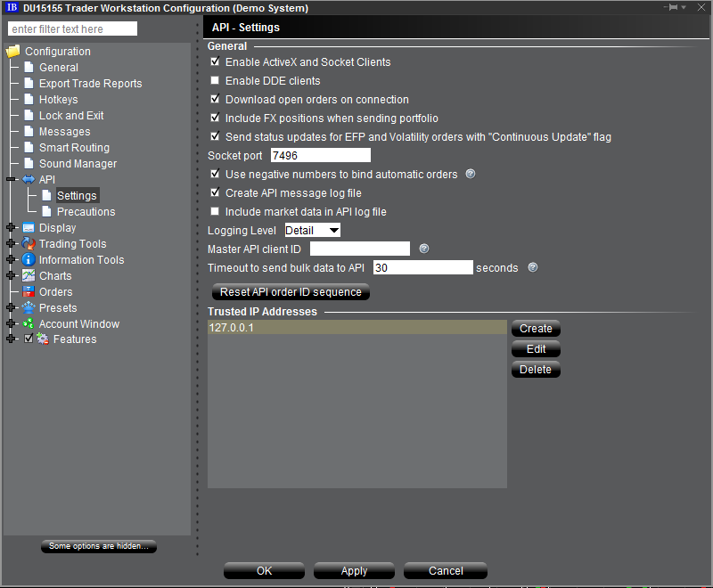Image resolution: width=713 pixels, height=588 pixels.
Task: Click the Hotkeys page icon
Action: tap(29, 99)
